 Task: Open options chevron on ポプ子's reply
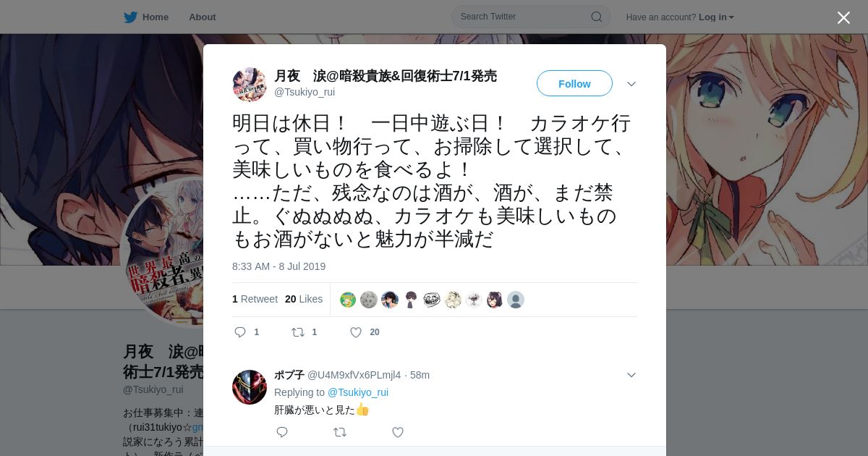coord(631,375)
